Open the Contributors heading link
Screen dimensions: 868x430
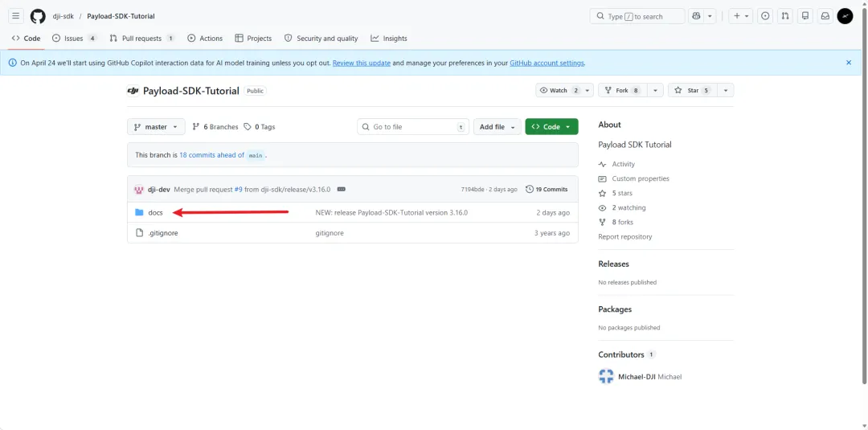[627, 354]
